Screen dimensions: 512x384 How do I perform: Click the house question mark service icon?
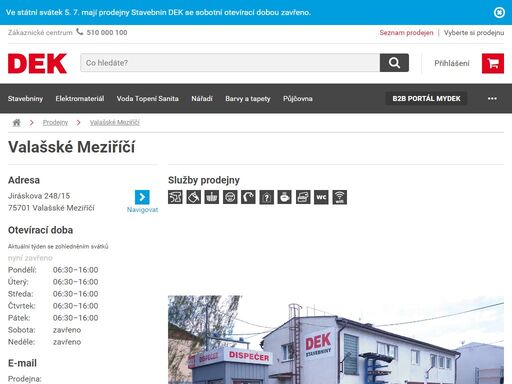coord(266,197)
